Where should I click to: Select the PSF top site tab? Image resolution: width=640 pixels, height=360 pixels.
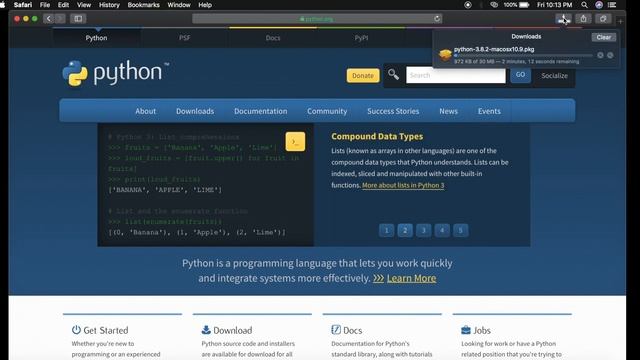(x=184, y=38)
